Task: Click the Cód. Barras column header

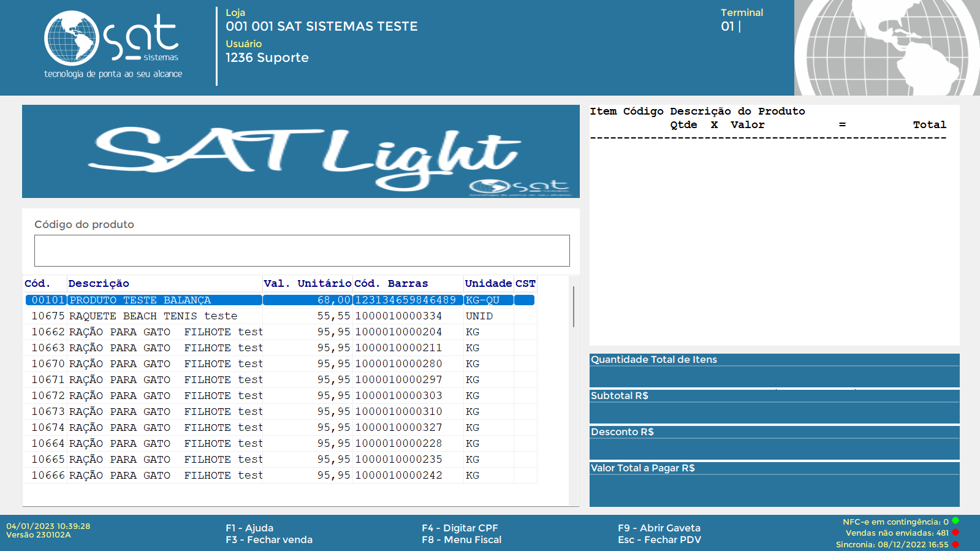Action: pos(391,284)
